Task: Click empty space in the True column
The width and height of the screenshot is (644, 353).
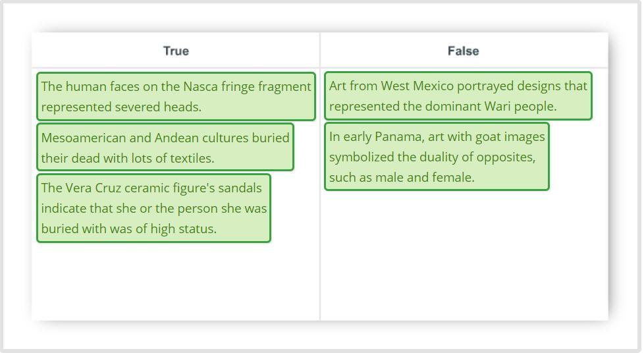Action: 176,283
